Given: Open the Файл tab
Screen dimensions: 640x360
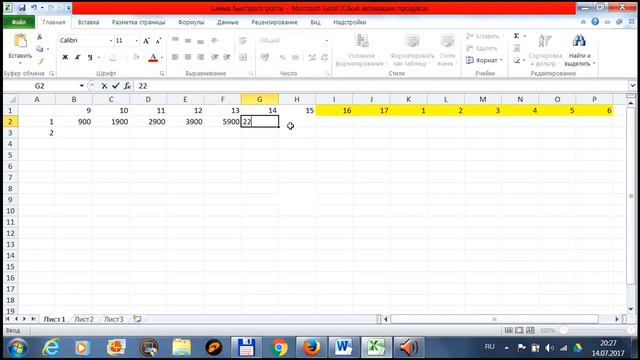Looking at the screenshot, I should pos(19,22).
